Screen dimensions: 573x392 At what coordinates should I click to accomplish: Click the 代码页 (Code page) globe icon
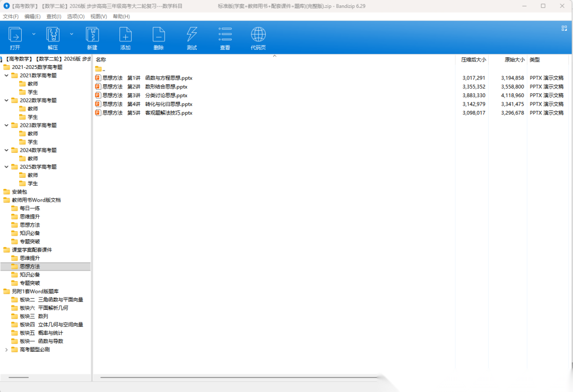coord(258,36)
